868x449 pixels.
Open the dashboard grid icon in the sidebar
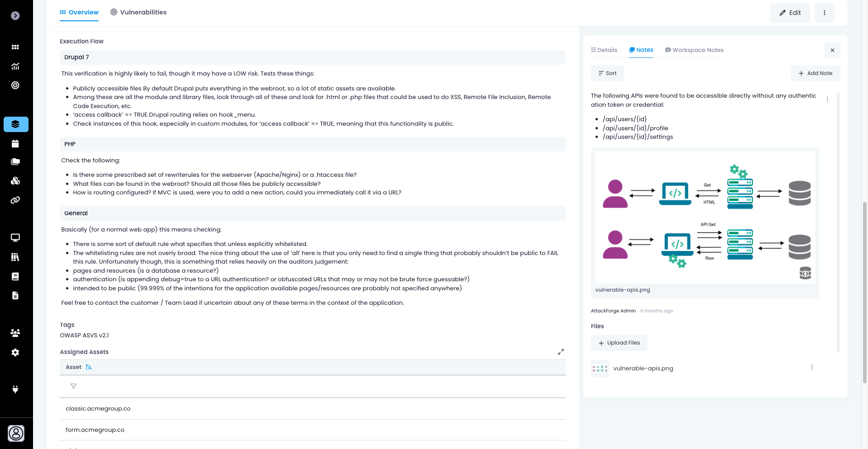click(15, 47)
